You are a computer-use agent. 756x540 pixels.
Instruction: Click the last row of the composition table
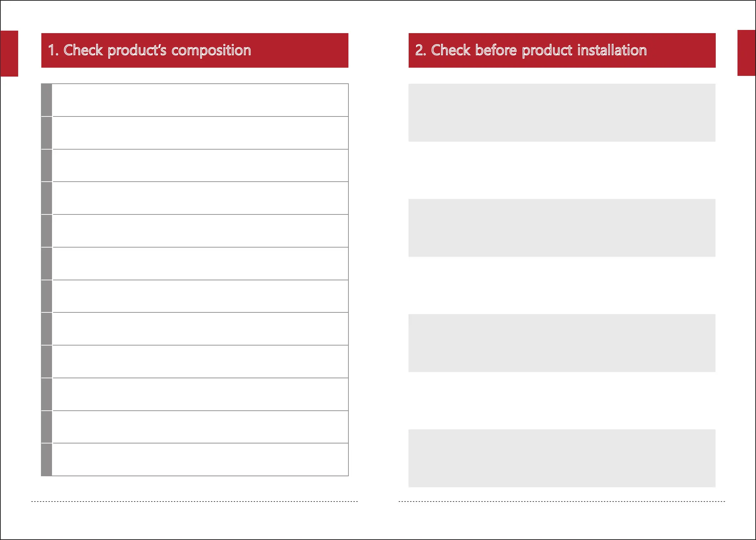click(x=200, y=459)
